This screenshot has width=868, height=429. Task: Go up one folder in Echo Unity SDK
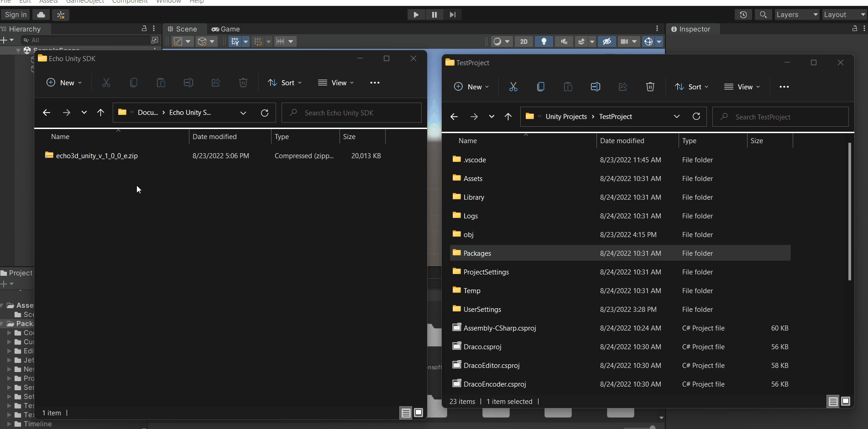click(x=101, y=113)
